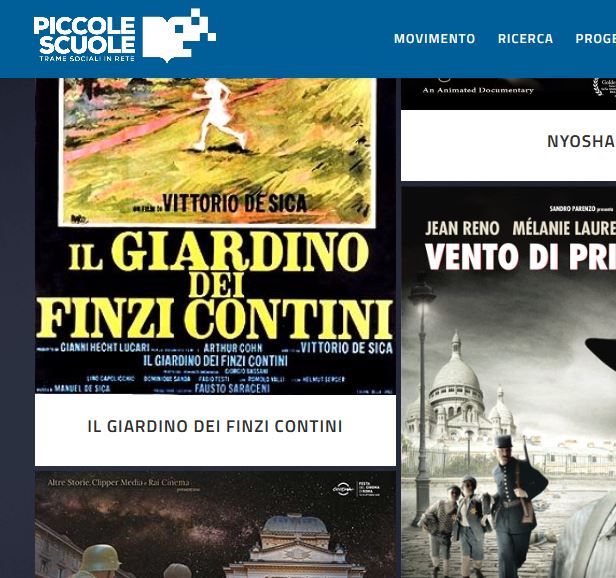The height and width of the screenshot is (578, 616).
Task: Click the running figure on Finzi Contini poster
Action: (x=217, y=115)
